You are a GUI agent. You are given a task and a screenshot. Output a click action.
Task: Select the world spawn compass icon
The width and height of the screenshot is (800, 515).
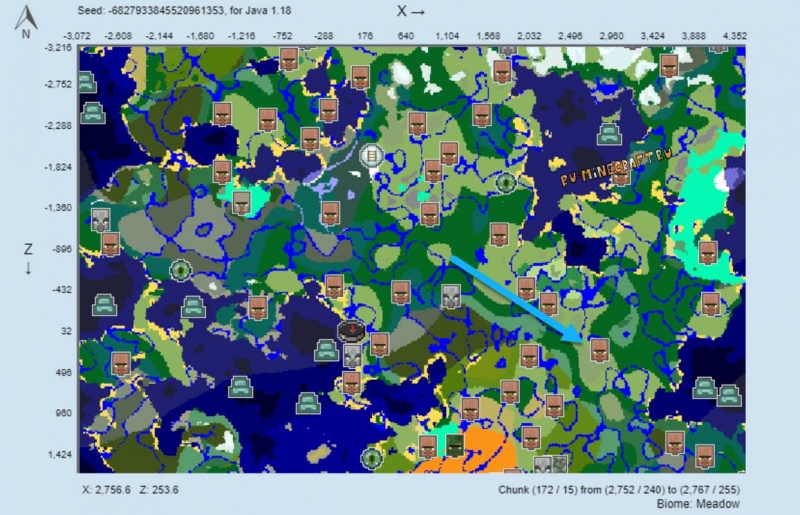point(352,331)
